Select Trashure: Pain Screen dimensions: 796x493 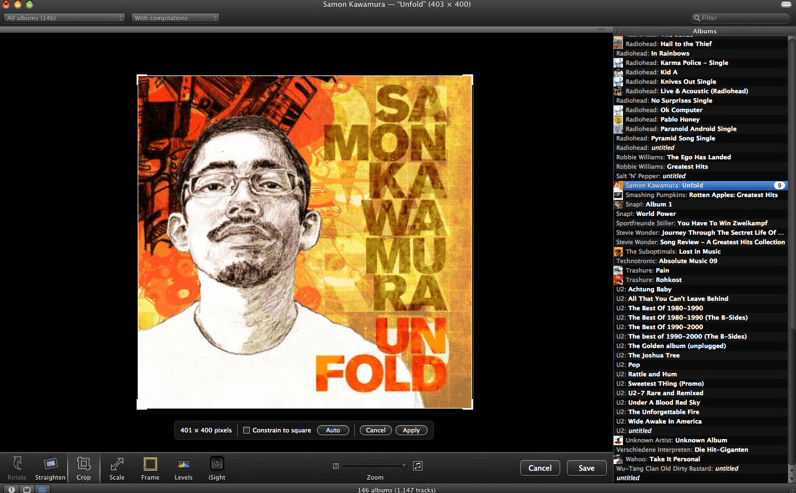(x=701, y=270)
